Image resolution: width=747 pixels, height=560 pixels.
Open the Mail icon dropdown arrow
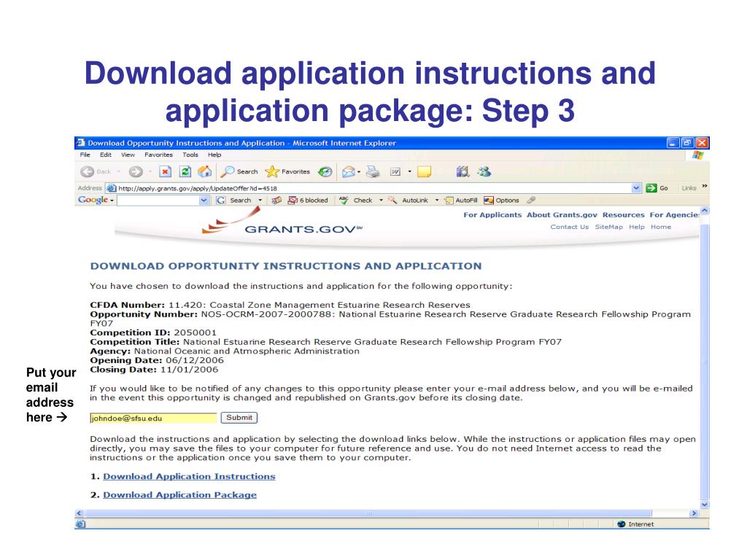coord(359,172)
